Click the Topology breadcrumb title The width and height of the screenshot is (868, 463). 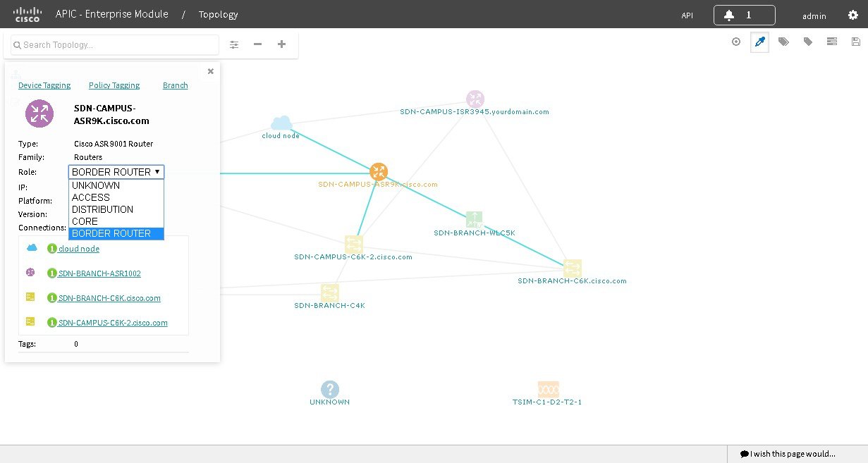218,14
